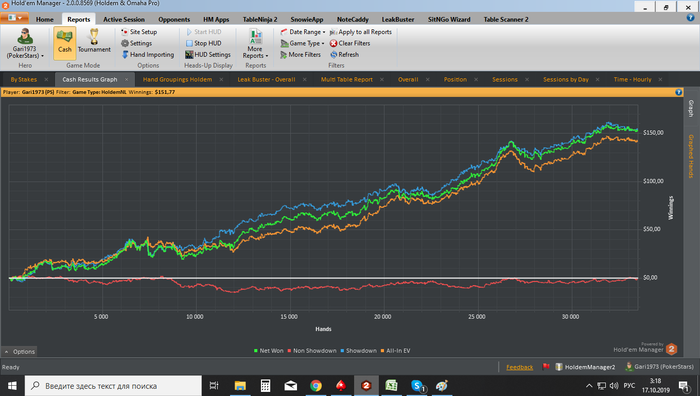Viewport: 700px width, 396px height.
Task: Switch to Sessions by Day tab
Action: [566, 79]
